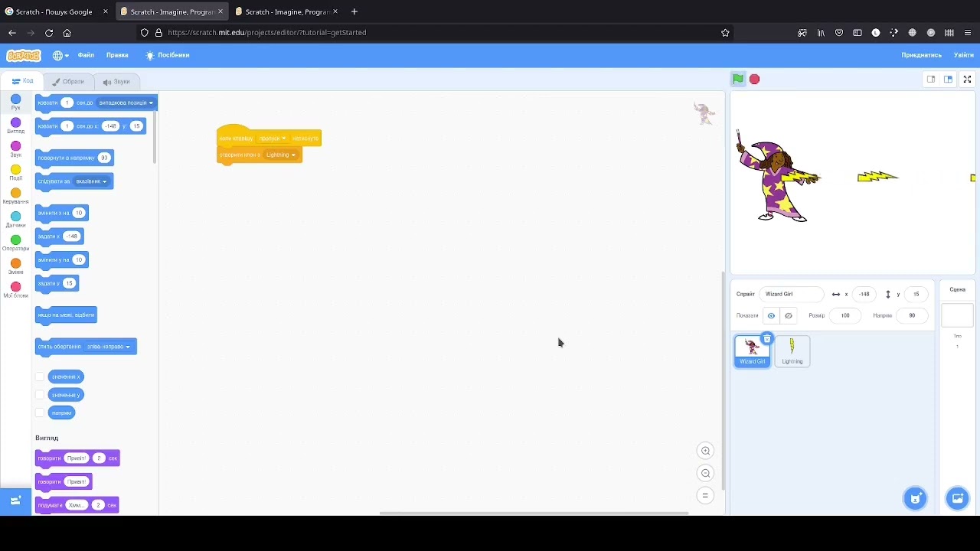Open a new browser tab
This screenshot has height=551, width=980.
pos(354,11)
